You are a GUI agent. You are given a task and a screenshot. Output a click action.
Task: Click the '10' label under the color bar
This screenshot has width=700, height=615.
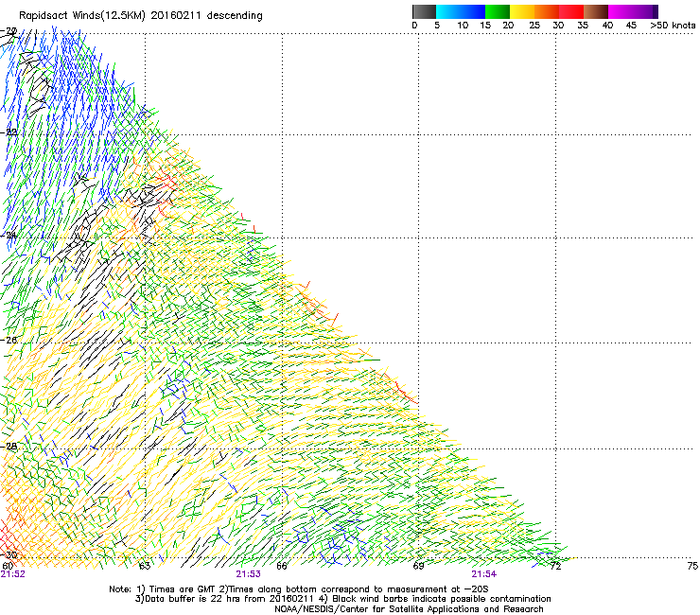tap(463, 26)
